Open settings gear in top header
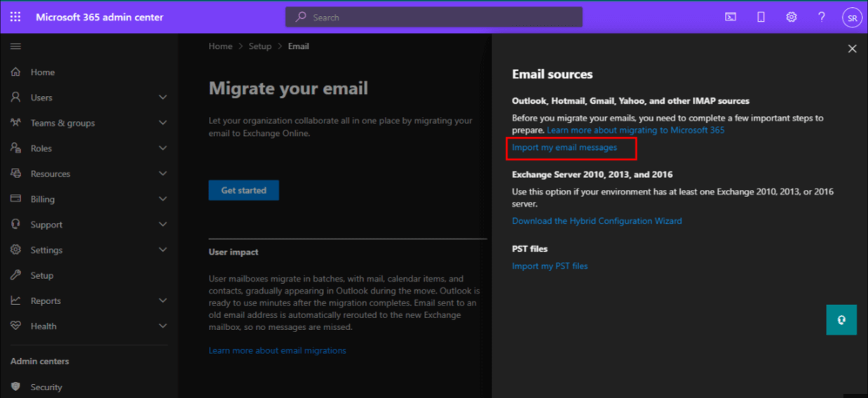The height and width of the screenshot is (398, 868). 791,17
